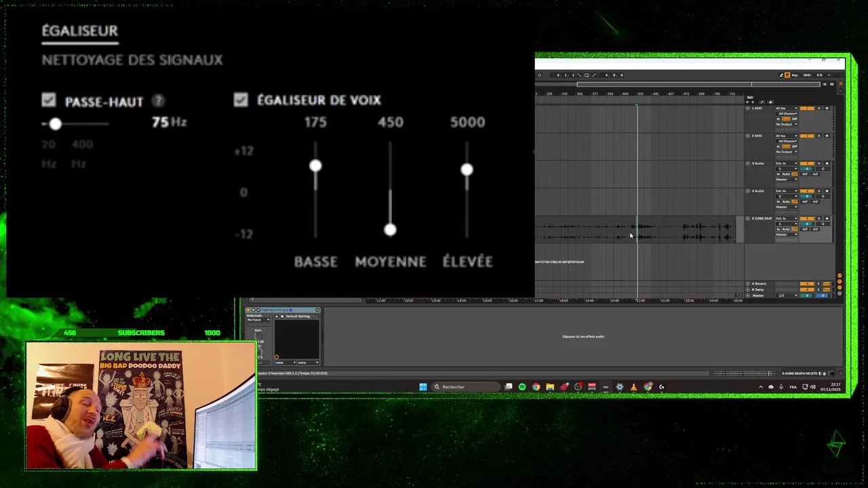Click the Passe-Haut frequency slider handle
This screenshot has width=868, height=488.
(x=55, y=123)
